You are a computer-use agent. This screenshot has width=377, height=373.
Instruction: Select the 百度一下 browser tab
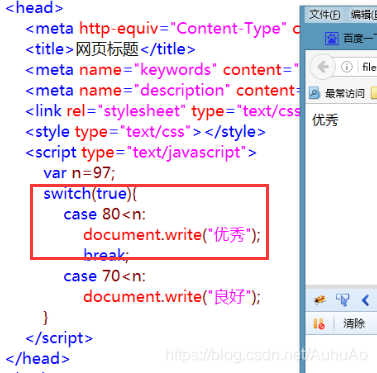tap(351, 39)
